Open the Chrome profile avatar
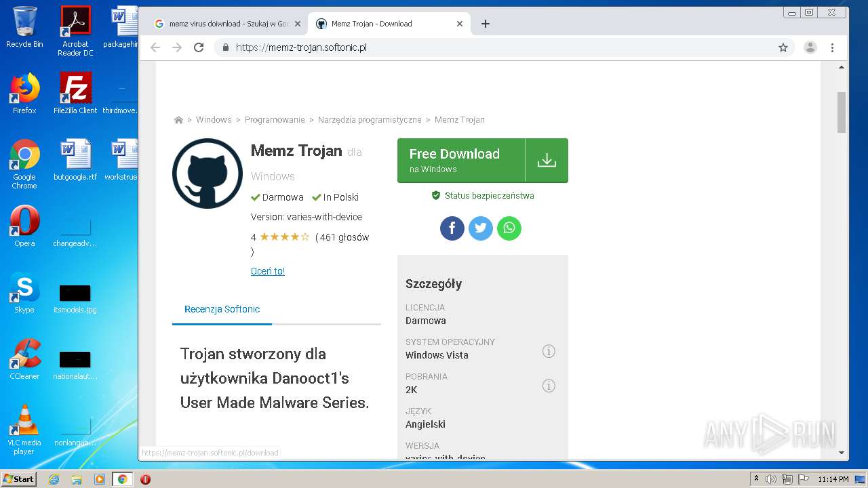The height and width of the screenshot is (488, 868). [810, 47]
